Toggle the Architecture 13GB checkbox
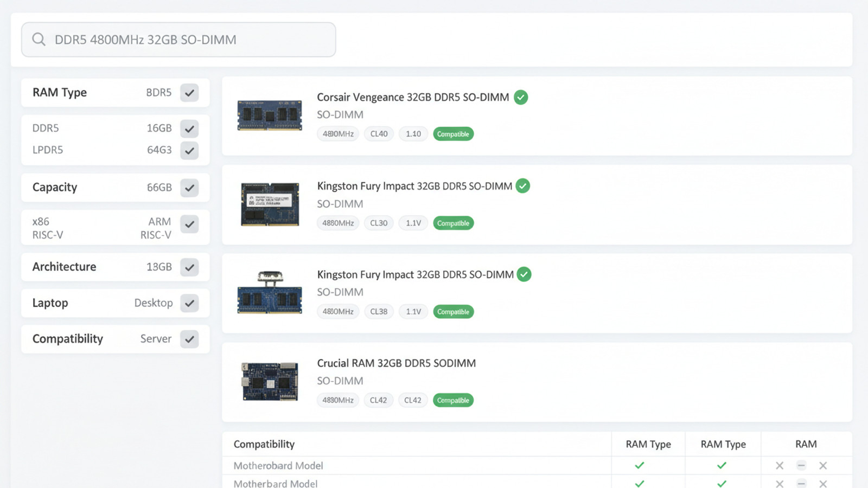Viewport: 868px width, 488px height. tap(189, 267)
